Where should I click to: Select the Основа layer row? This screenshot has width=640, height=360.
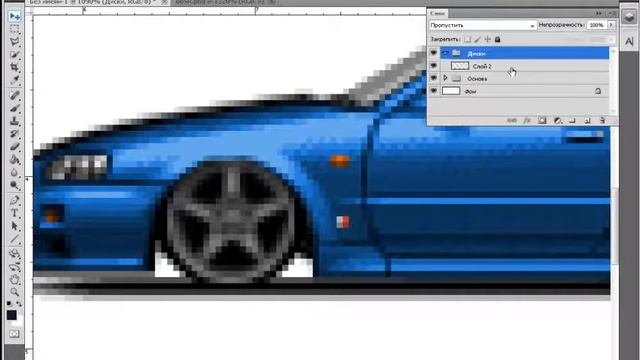click(x=524, y=78)
